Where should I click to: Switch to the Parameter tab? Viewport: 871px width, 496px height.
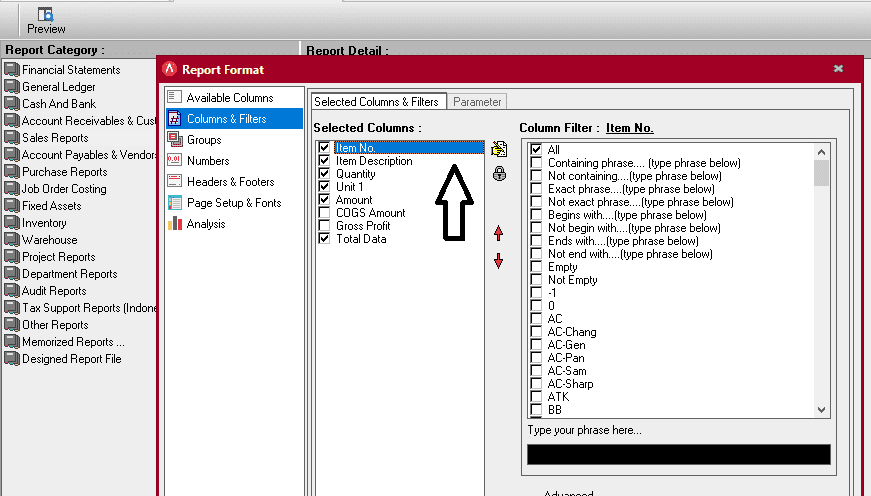click(x=477, y=102)
